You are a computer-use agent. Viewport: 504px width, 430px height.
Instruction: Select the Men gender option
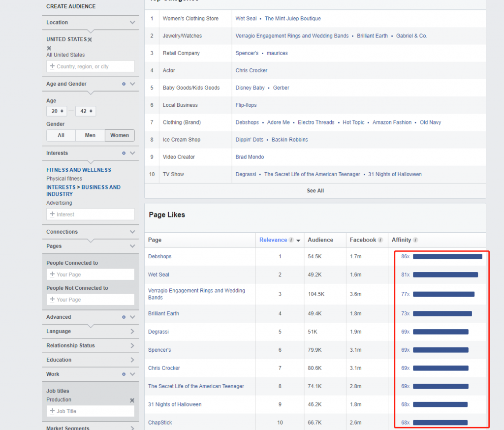90,135
